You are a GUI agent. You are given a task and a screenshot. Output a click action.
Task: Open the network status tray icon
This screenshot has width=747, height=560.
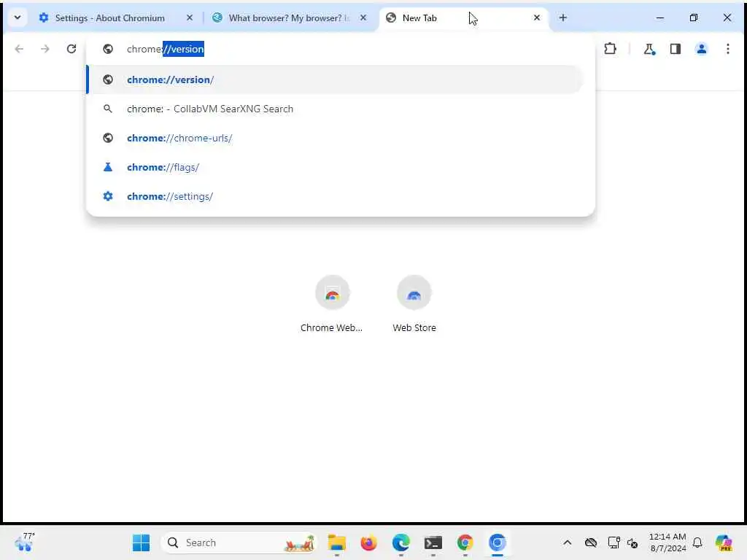614,542
